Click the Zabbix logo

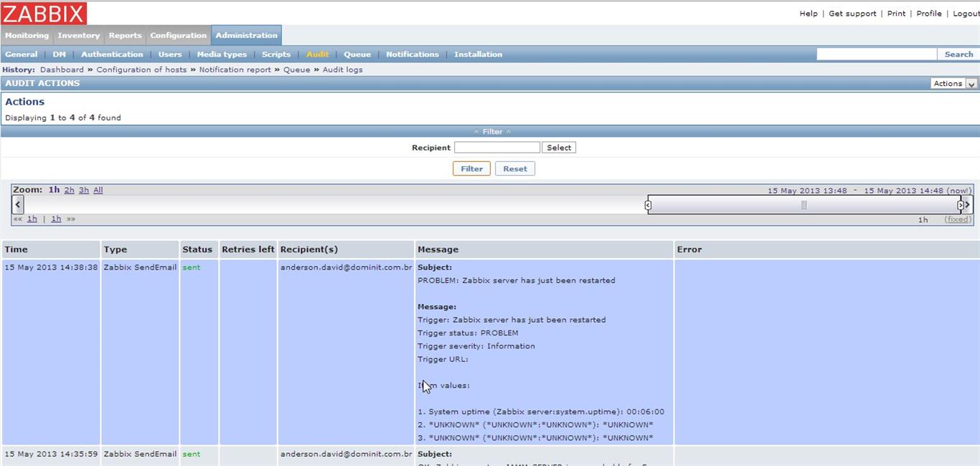pyautogui.click(x=44, y=13)
